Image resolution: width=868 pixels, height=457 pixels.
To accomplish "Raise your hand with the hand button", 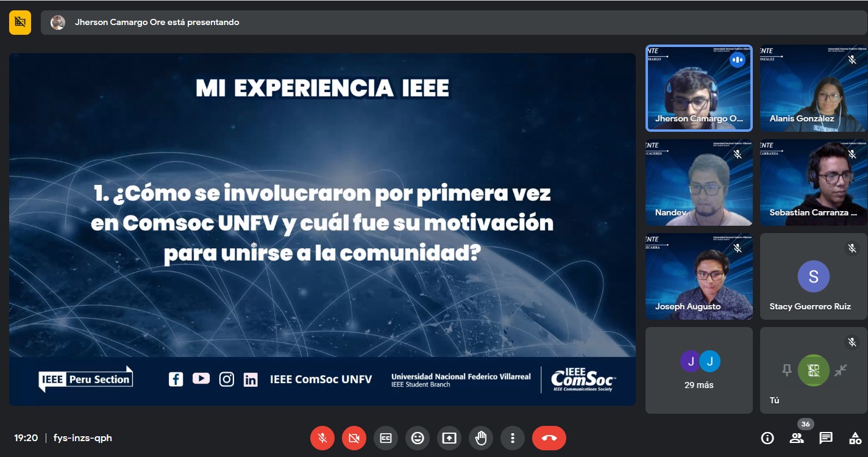I will (x=481, y=438).
